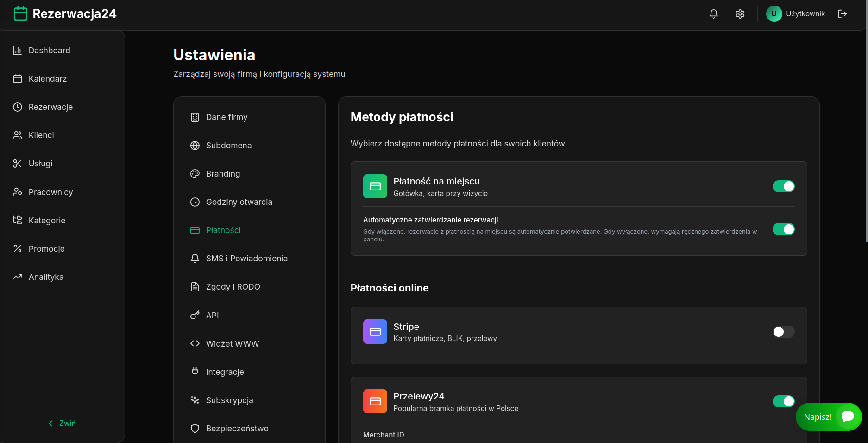Click the API key icon in settings menu
The width and height of the screenshot is (868, 443).
(195, 315)
